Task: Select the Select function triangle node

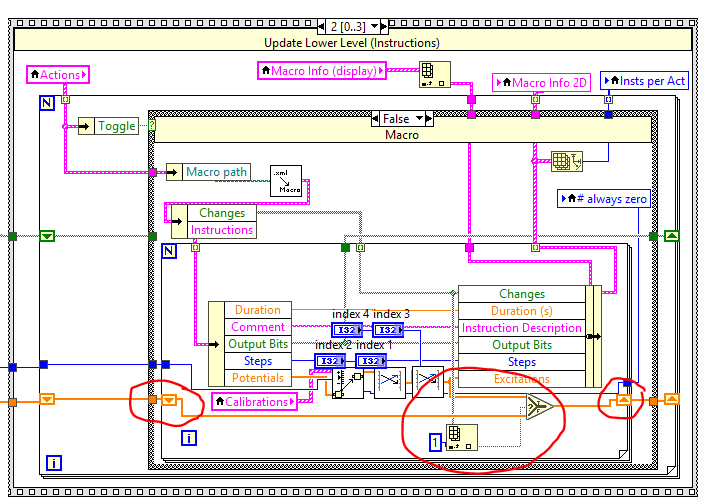Action: pos(539,406)
